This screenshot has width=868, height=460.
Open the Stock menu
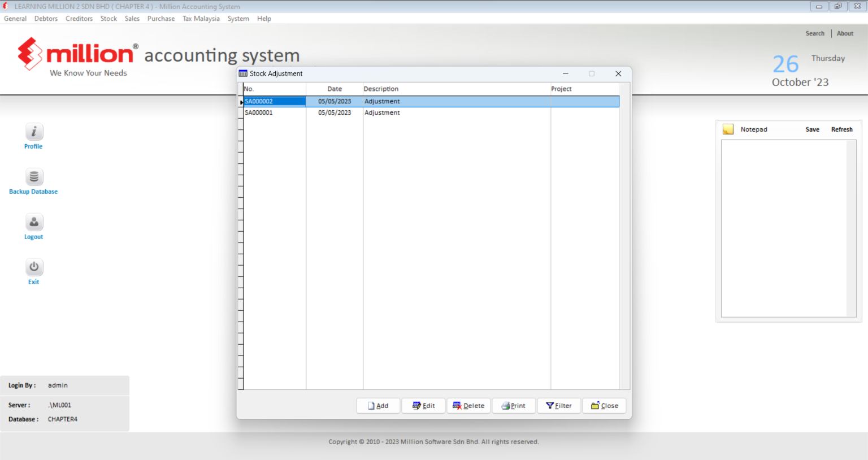click(x=108, y=19)
